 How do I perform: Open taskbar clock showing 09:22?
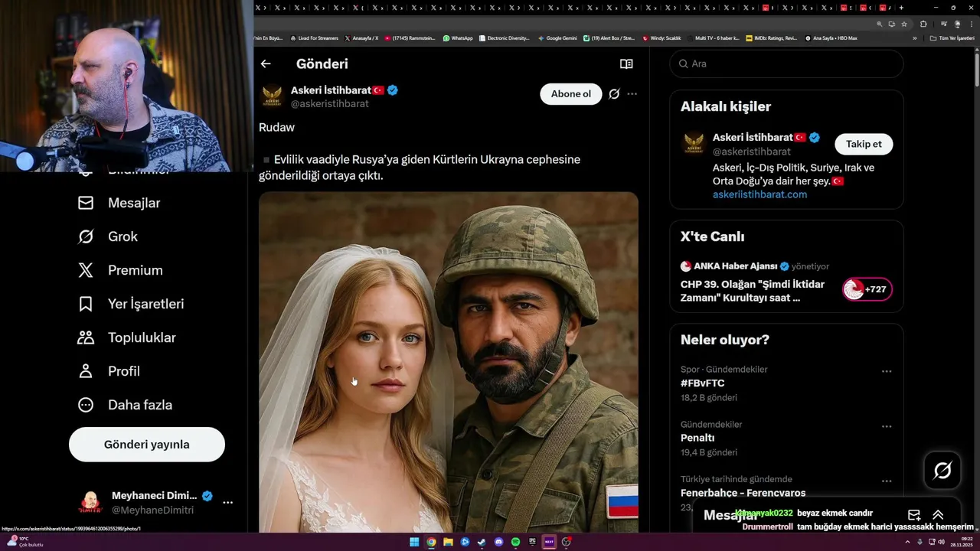961,542
